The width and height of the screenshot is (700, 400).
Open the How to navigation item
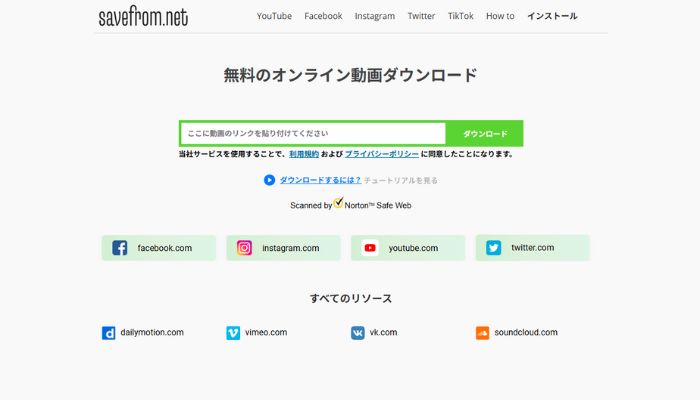[500, 16]
